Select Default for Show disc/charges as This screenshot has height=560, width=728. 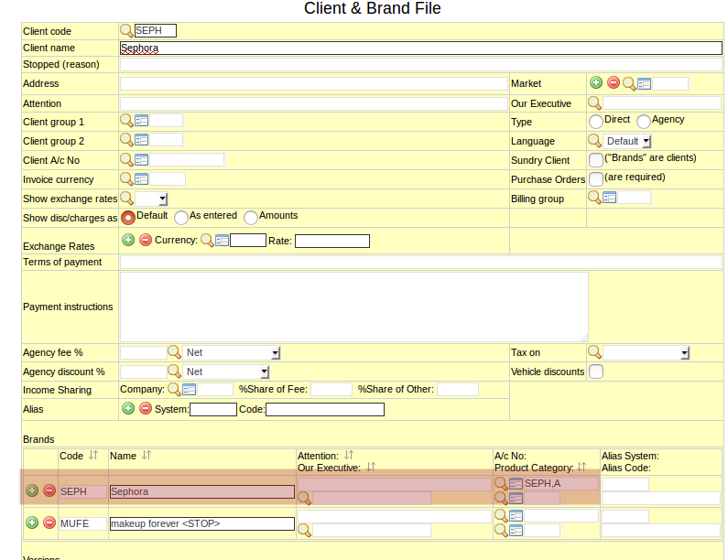coord(127,217)
